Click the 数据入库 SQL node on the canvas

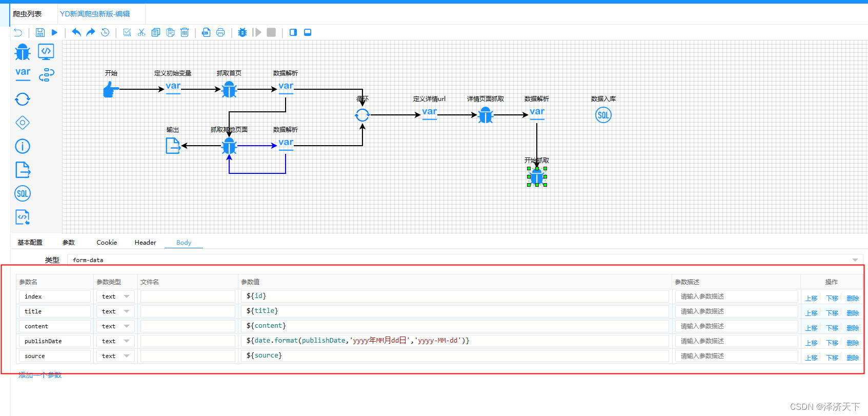(x=603, y=115)
